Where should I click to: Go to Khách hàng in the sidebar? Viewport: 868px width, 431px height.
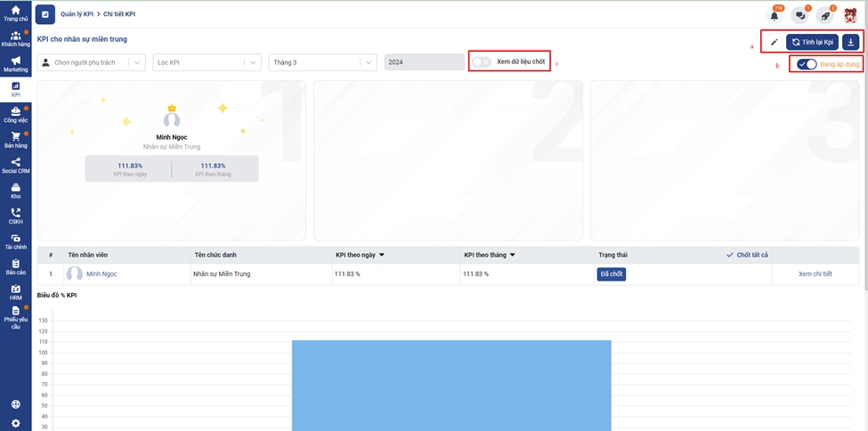click(x=15, y=39)
